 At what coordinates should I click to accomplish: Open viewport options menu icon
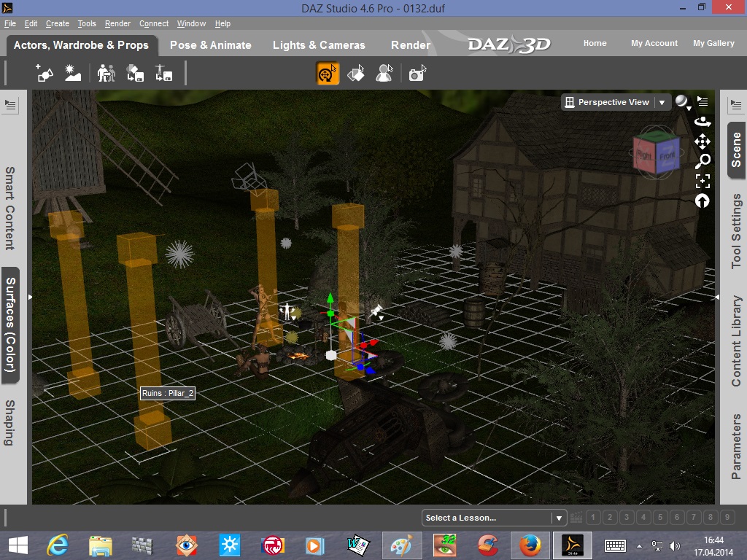(x=703, y=101)
